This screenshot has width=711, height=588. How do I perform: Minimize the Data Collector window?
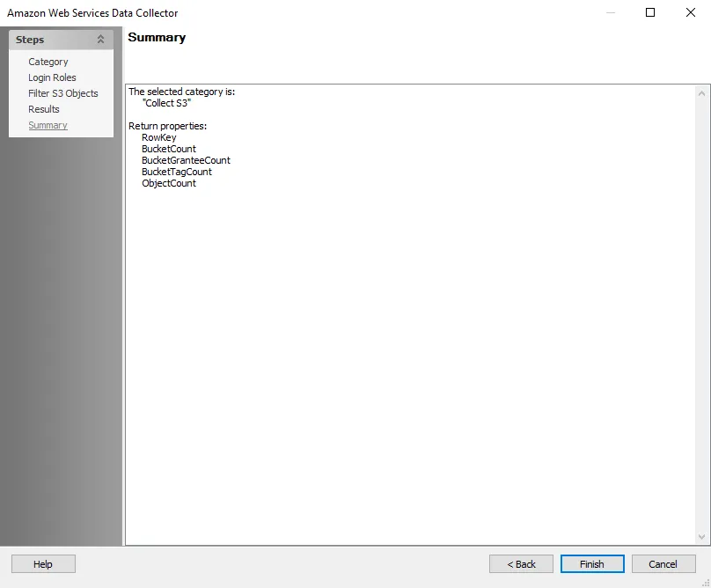611,12
